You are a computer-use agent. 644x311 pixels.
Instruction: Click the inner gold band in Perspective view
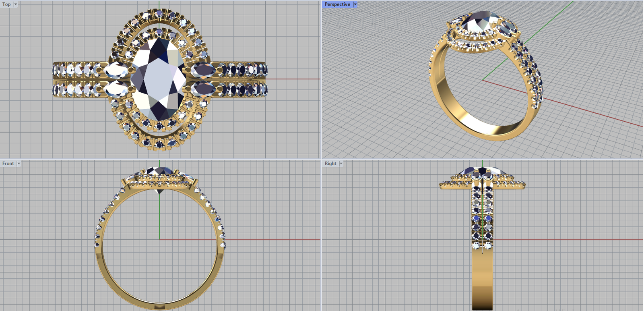coord(463,117)
